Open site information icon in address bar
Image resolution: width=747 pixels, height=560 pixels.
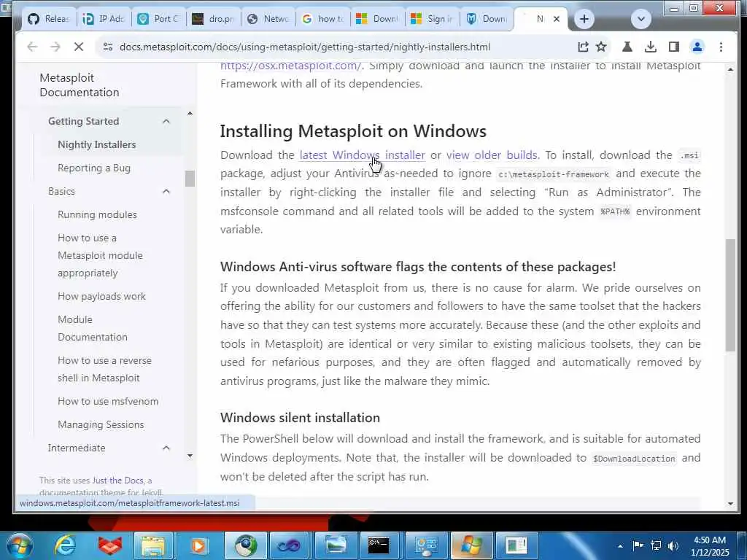click(x=108, y=47)
